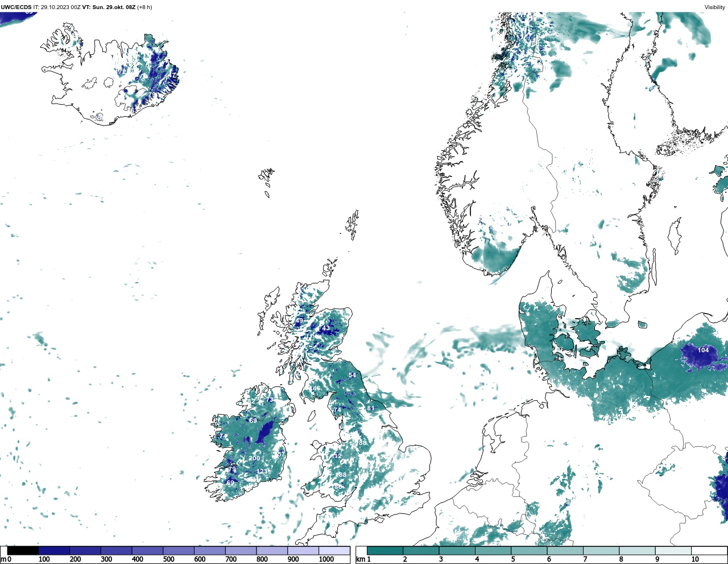Image resolution: width=728 pixels, height=564 pixels.
Task: Click the '54' value near Scottish border
Action: pyautogui.click(x=353, y=375)
